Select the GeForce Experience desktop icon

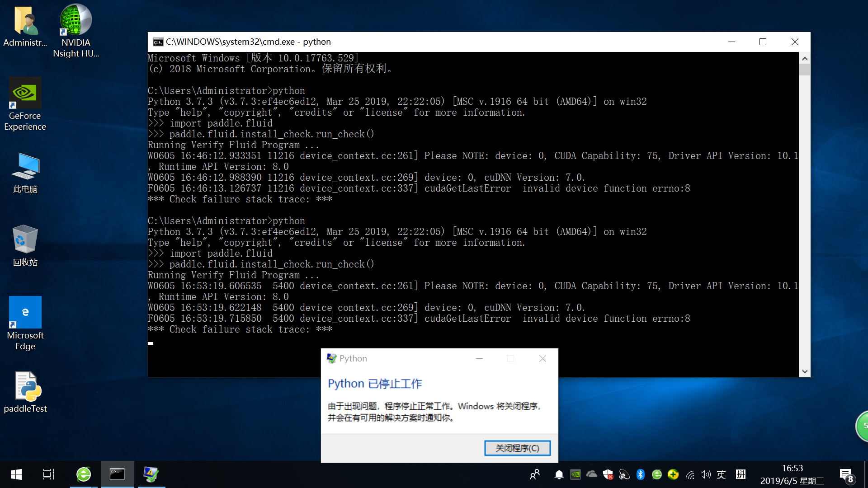tap(25, 104)
